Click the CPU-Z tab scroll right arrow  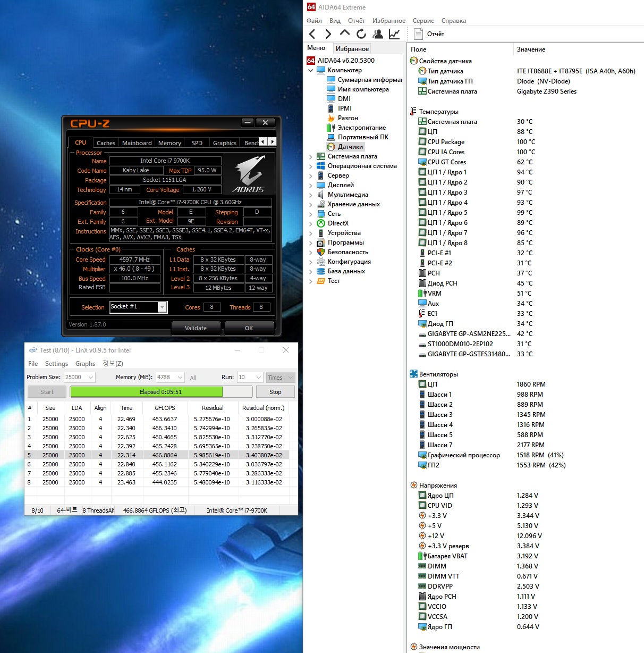tap(272, 141)
